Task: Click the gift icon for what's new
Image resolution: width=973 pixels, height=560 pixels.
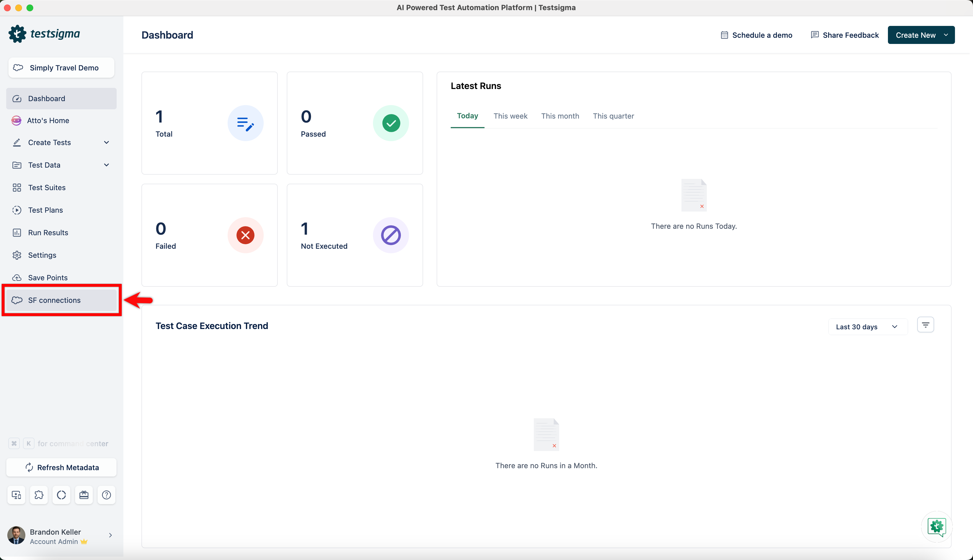Action: point(84,495)
